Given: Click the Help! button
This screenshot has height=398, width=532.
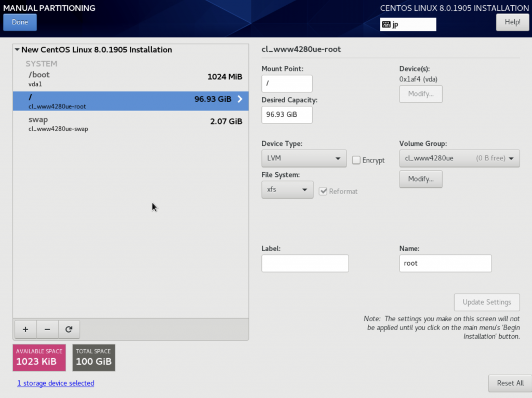Looking at the screenshot, I should (512, 22).
